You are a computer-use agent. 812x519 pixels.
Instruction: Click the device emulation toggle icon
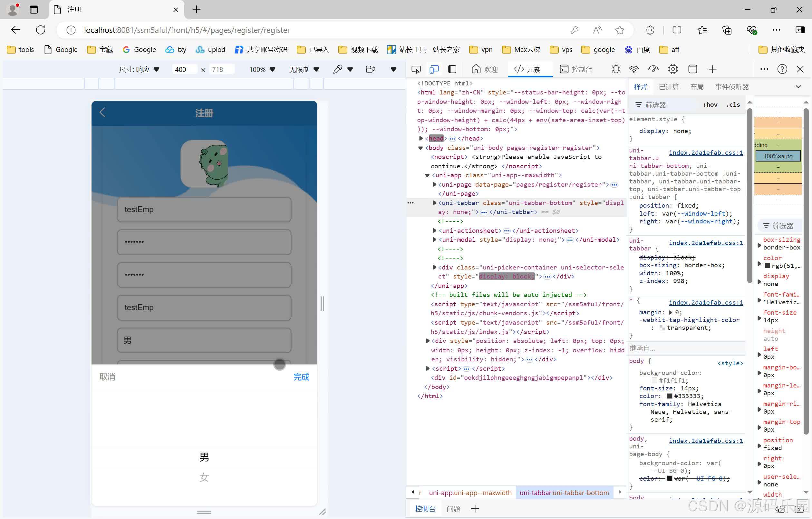434,69
